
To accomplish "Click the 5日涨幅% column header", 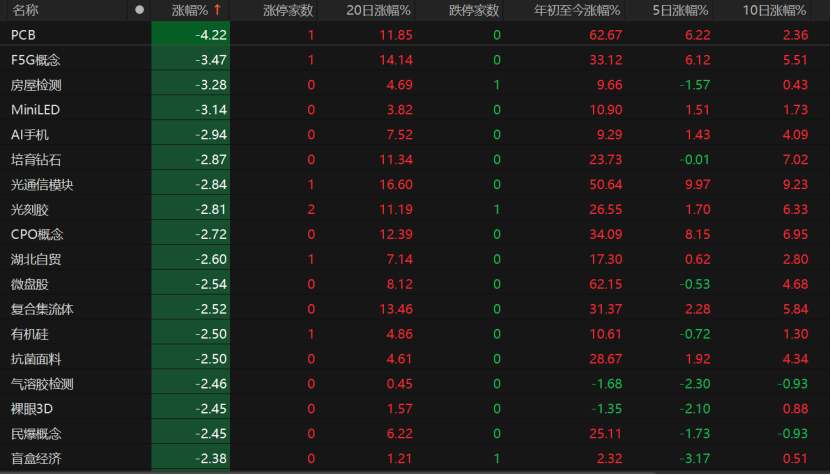I will 680,10.
